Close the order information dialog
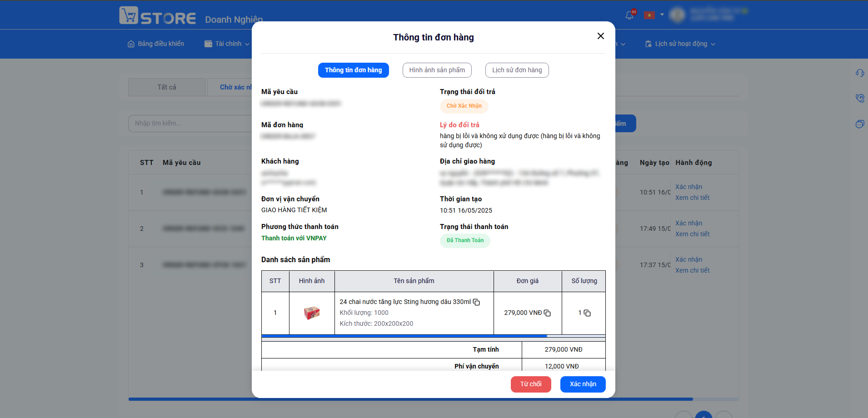Screen dimensions: 868x418 tap(601, 36)
